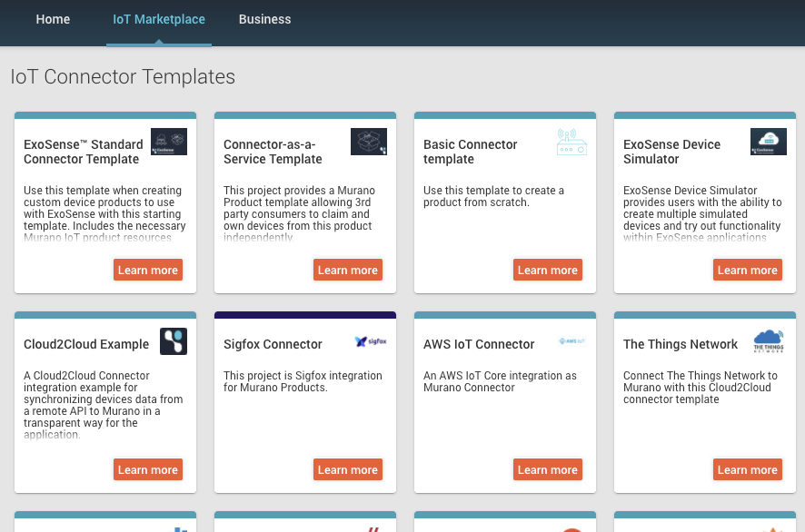The width and height of the screenshot is (805, 532).
Task: Click the ExoSense Device Simulator cloud icon
Action: point(769,142)
